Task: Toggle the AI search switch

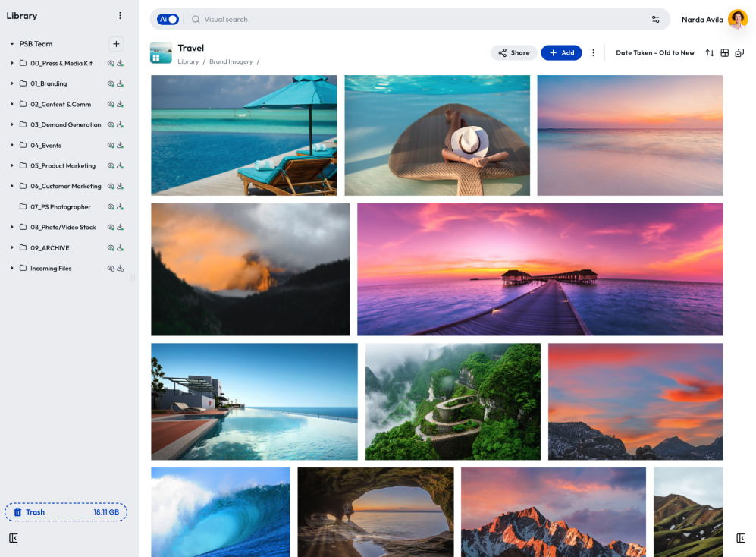Action: click(x=168, y=19)
